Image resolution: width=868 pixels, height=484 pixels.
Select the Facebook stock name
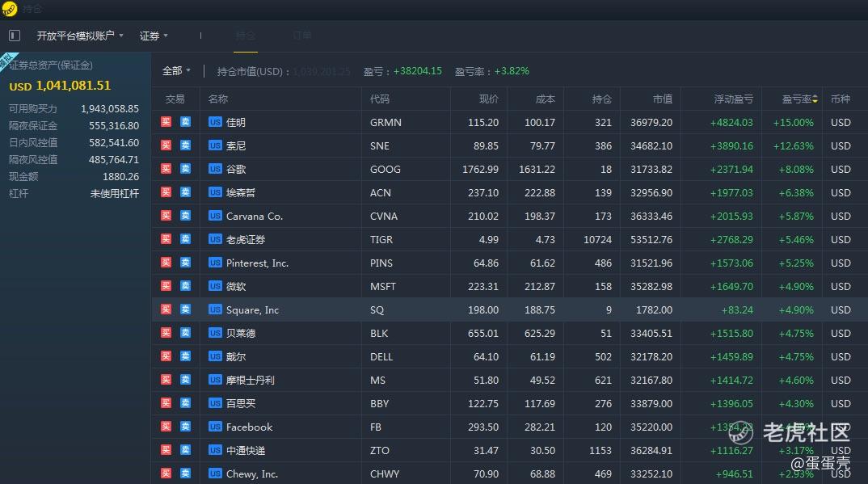[249, 427]
